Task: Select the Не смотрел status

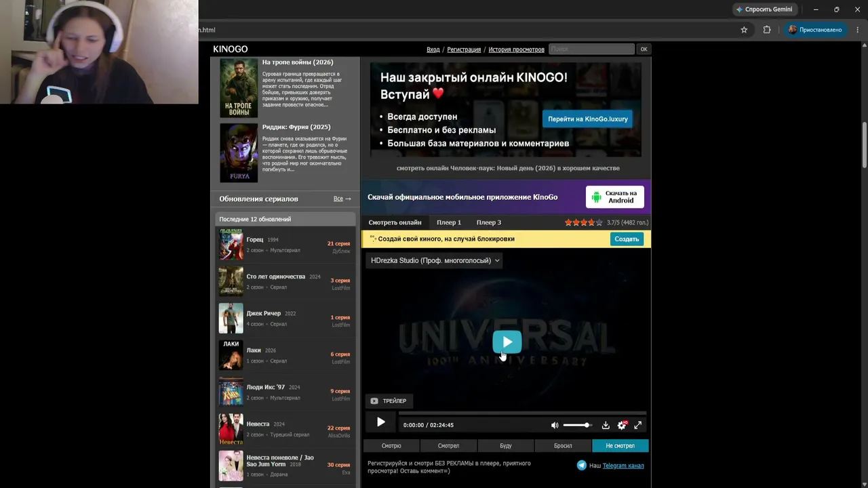Action: [620, 445]
